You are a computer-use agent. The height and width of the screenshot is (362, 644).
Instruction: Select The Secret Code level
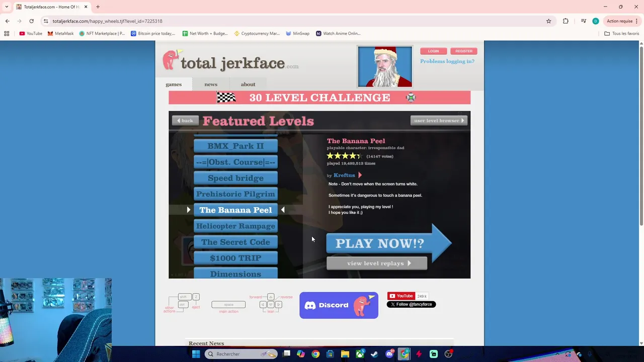pos(235,242)
